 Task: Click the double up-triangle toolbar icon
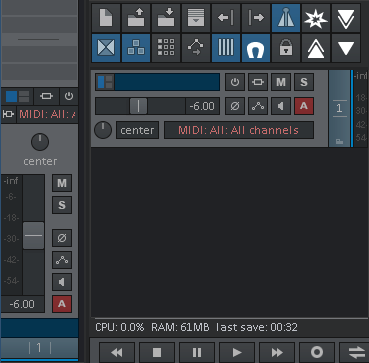(x=316, y=48)
